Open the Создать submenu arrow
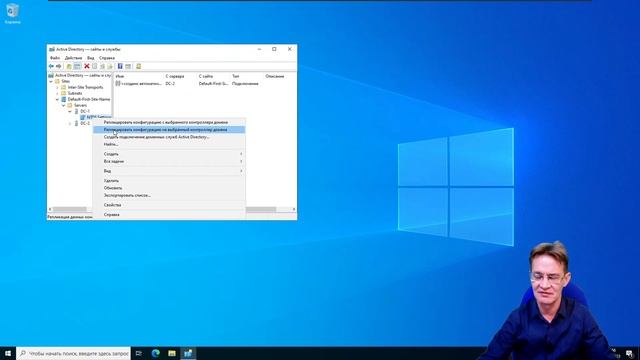This screenshot has height=360, width=640. coord(241,154)
